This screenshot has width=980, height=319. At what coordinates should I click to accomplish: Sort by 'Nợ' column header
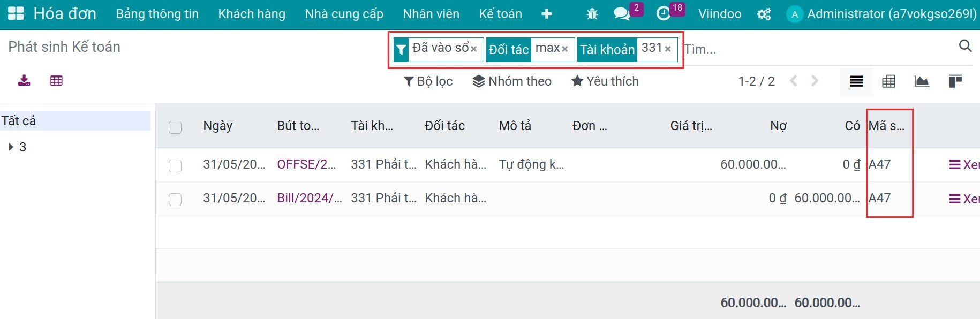click(779, 126)
